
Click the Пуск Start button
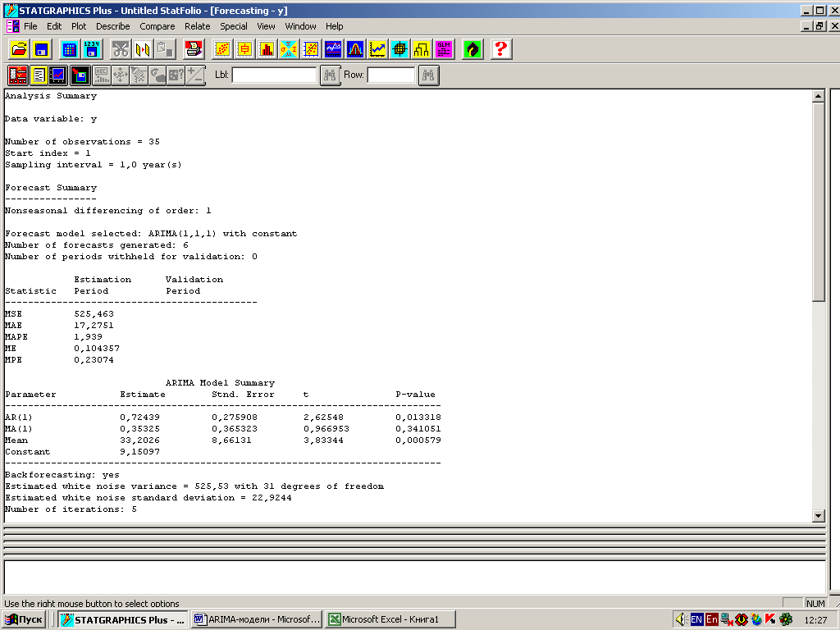click(x=24, y=620)
